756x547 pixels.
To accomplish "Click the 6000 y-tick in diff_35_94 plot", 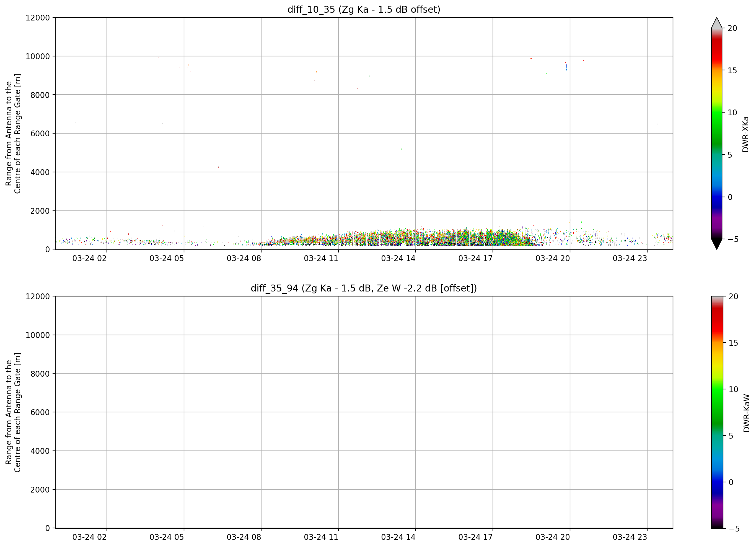I will (x=40, y=412).
